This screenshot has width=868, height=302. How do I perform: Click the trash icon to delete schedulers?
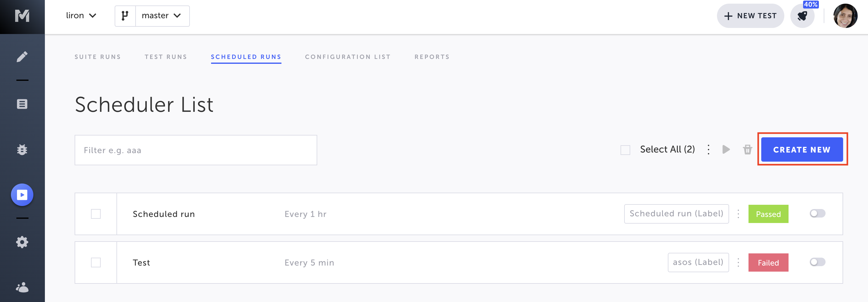(x=747, y=149)
